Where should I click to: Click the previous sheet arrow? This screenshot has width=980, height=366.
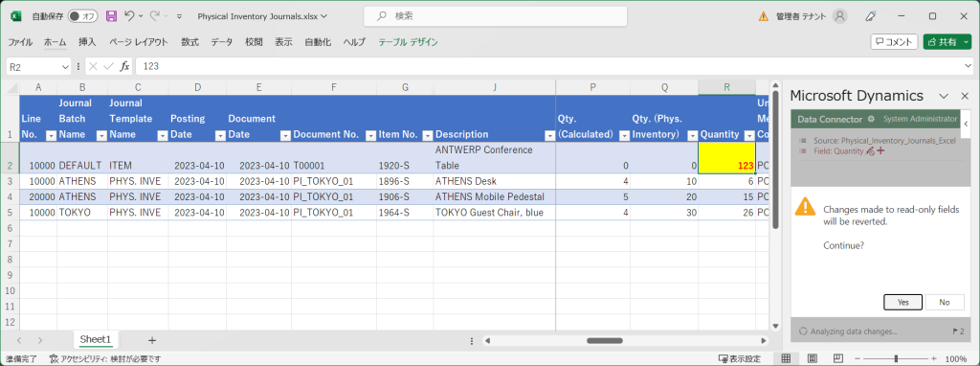point(19,340)
